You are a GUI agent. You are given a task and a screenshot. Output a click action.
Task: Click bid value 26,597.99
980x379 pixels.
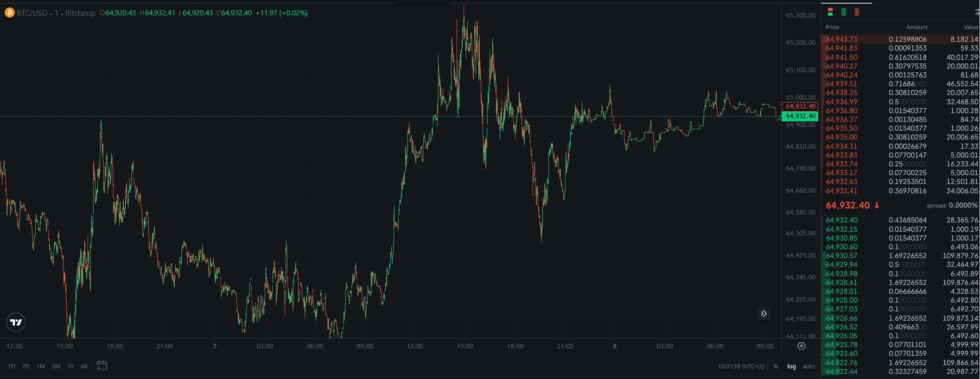pos(962,327)
